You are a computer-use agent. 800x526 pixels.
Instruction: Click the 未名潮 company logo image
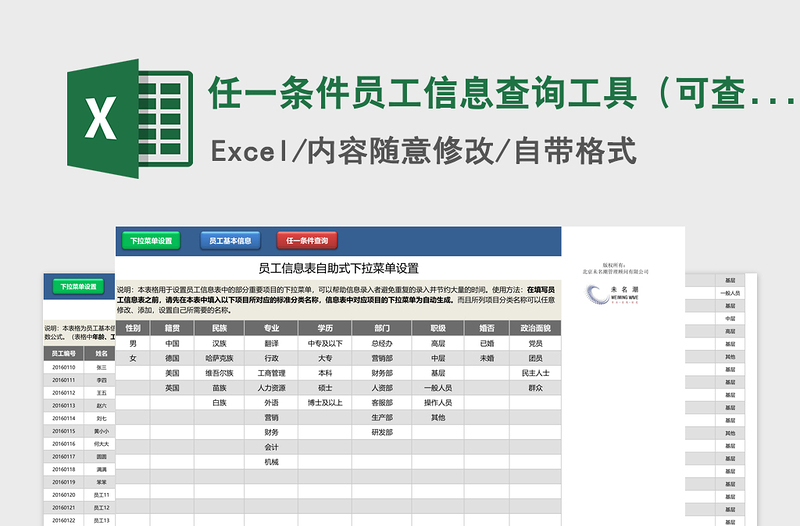(613, 294)
